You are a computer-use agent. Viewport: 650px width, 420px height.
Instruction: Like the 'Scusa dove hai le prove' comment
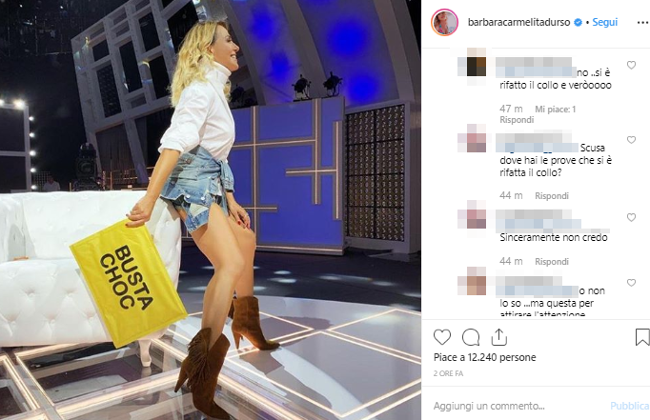[631, 140]
